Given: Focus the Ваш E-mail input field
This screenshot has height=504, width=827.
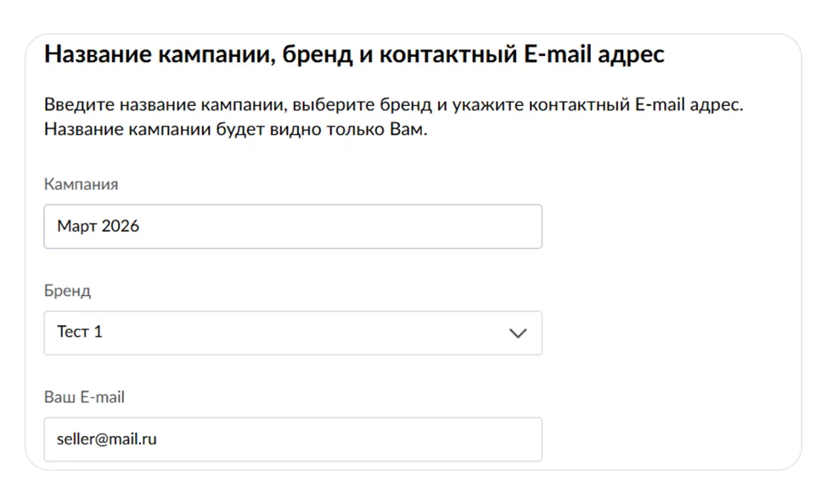Looking at the screenshot, I should pos(292,440).
